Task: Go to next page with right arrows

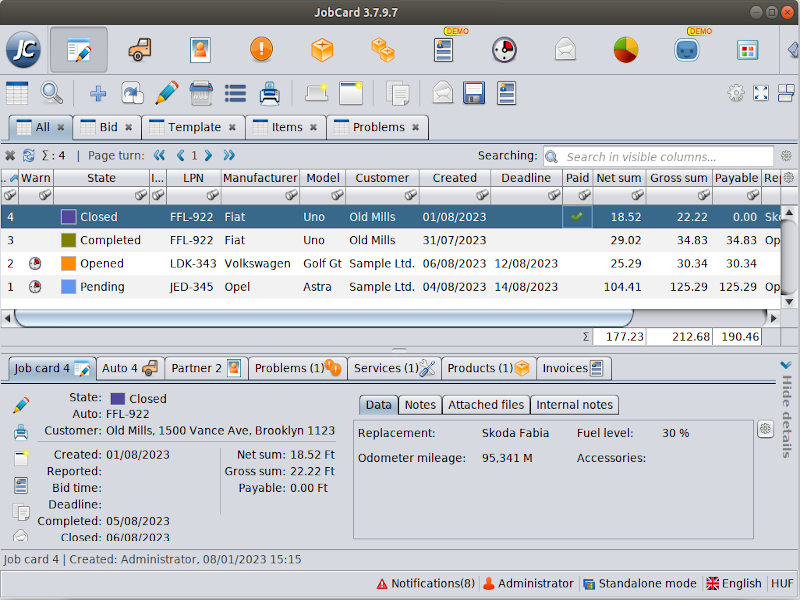Action: tap(229, 155)
